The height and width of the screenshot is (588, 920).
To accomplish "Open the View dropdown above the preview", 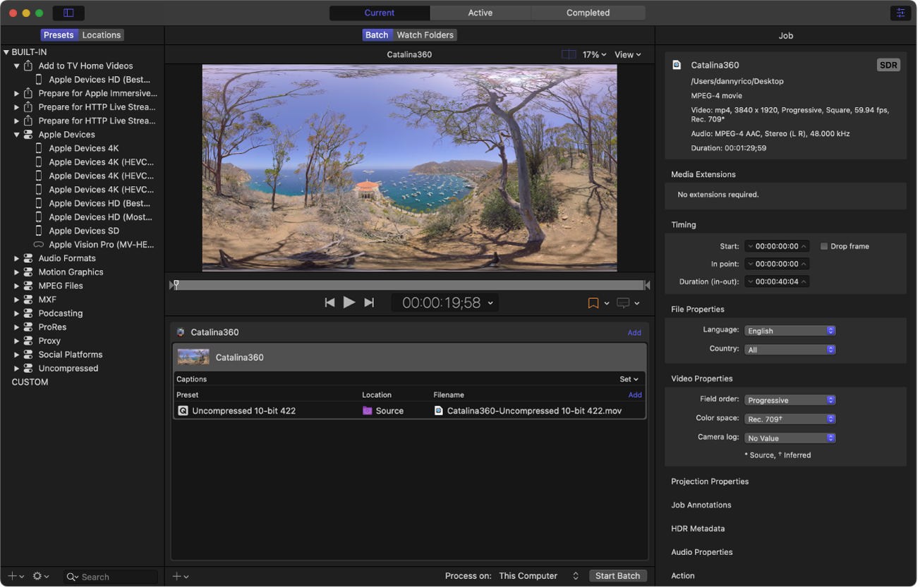I will (x=627, y=54).
